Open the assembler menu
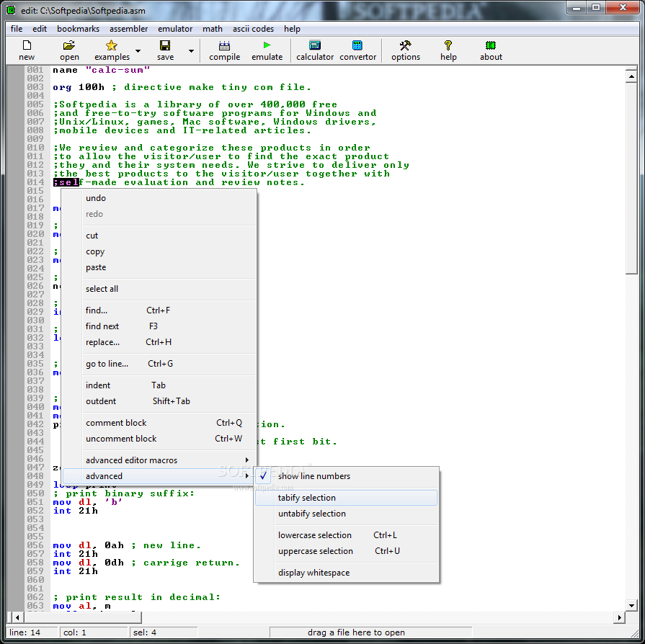 pyautogui.click(x=129, y=29)
